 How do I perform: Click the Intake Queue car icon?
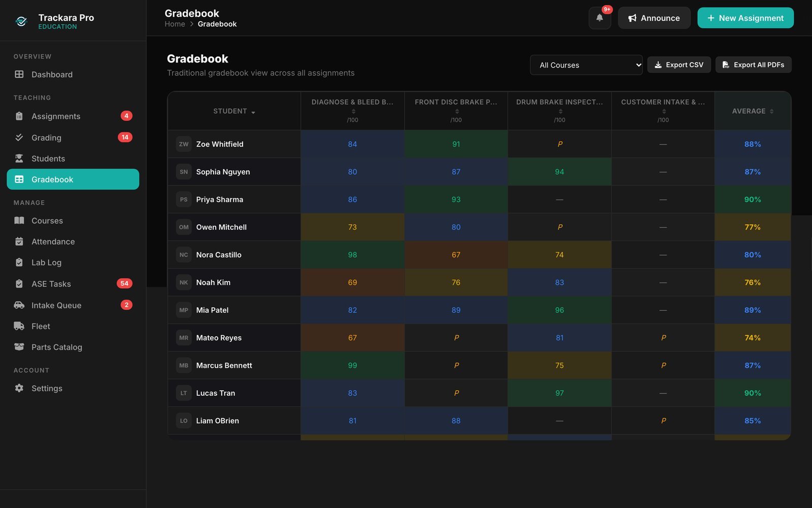(x=19, y=305)
